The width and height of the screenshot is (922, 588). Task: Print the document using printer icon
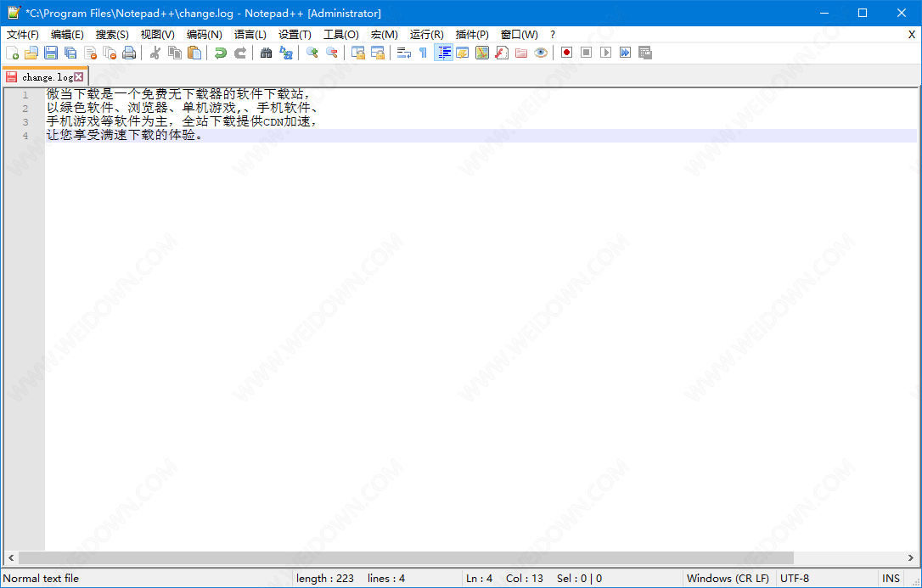coord(129,53)
